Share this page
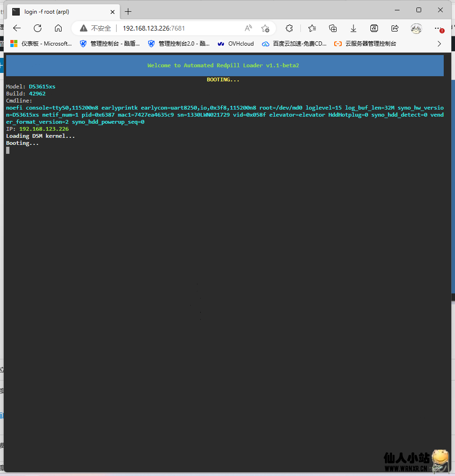The image size is (455, 476). pos(395,28)
